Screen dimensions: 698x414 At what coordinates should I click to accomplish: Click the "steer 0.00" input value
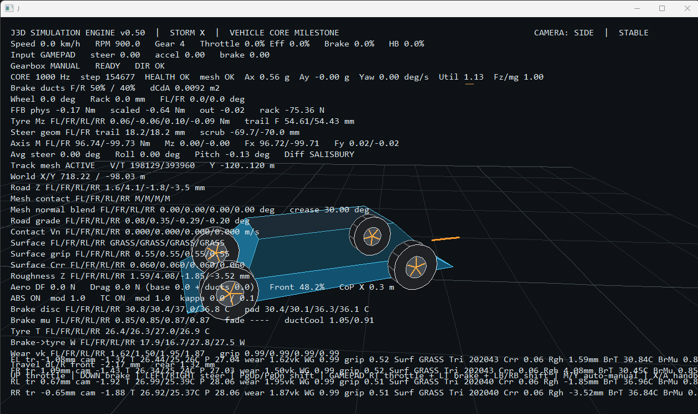[115, 55]
